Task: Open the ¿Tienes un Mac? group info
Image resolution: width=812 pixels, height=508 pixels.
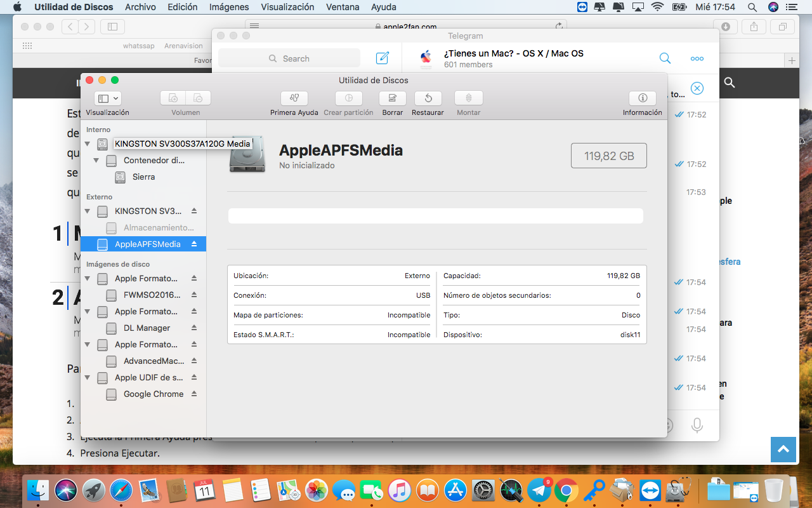Action: pyautogui.click(x=514, y=58)
